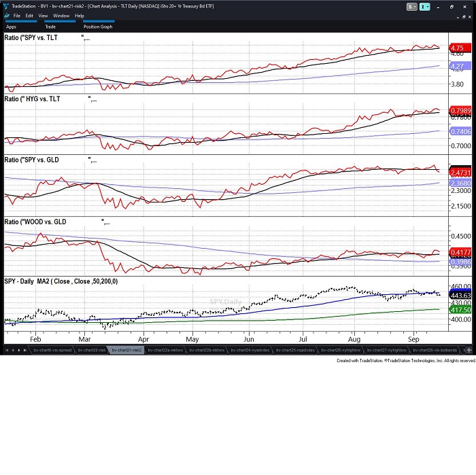
Task: Switch to bv-chart24-nyadvdec tab
Action: click(250, 350)
